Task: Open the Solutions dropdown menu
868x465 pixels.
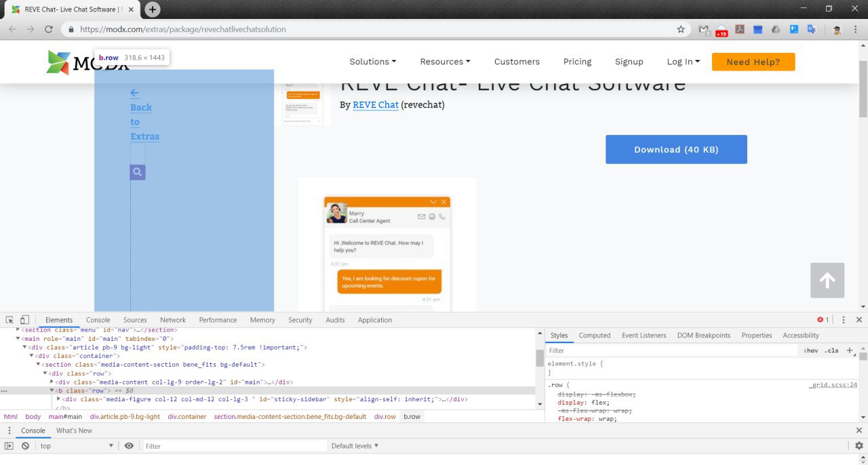Action: (373, 62)
